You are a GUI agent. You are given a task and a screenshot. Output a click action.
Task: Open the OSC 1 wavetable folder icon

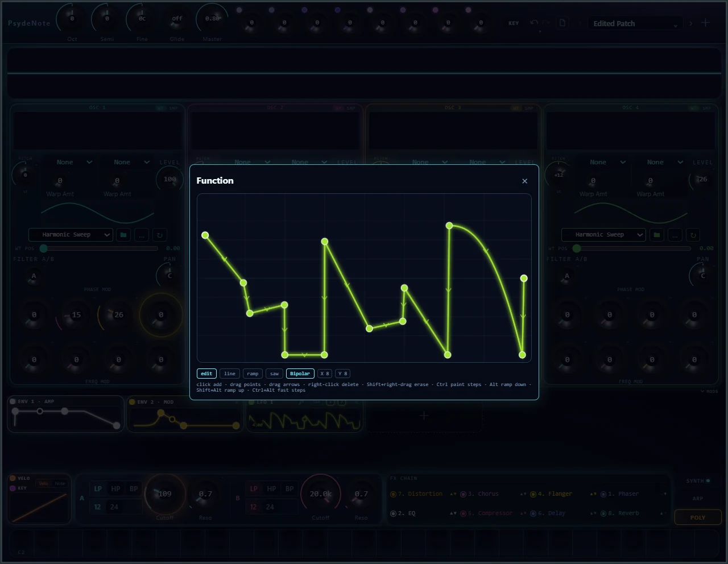coord(123,235)
